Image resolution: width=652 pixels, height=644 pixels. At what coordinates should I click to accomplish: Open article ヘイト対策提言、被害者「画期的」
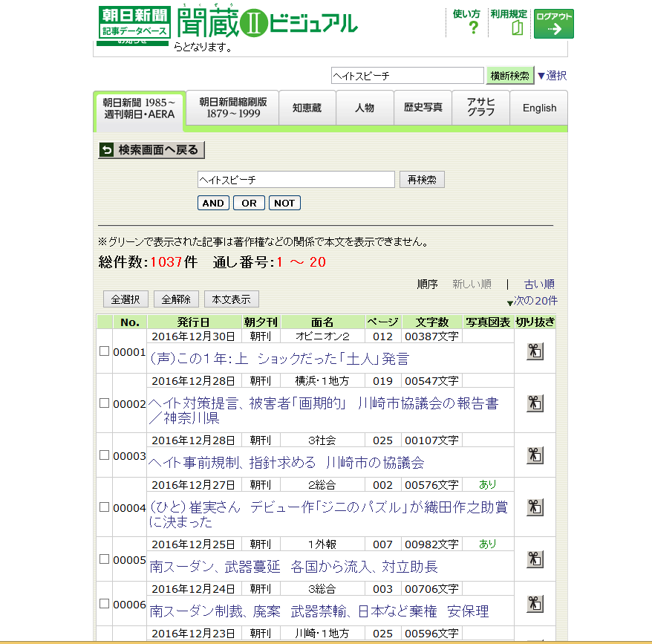(324, 411)
